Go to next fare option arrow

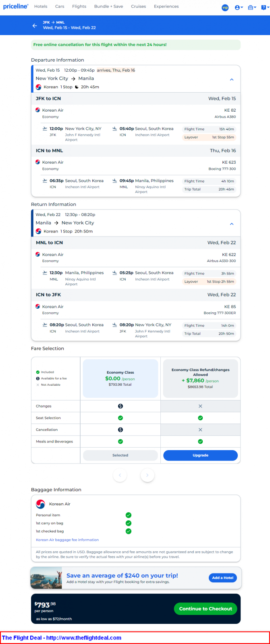pyautogui.click(x=147, y=475)
